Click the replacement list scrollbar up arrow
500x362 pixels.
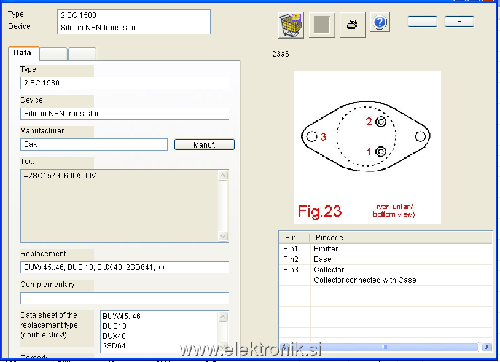(x=223, y=317)
